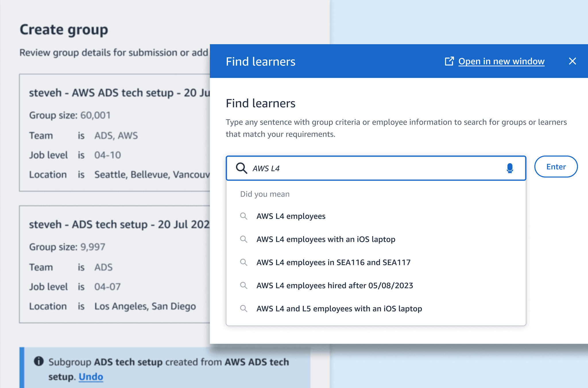Choose 'AWS L4 and L5 employees' suggestion
Image resolution: width=588 pixels, height=388 pixels.
339,309
